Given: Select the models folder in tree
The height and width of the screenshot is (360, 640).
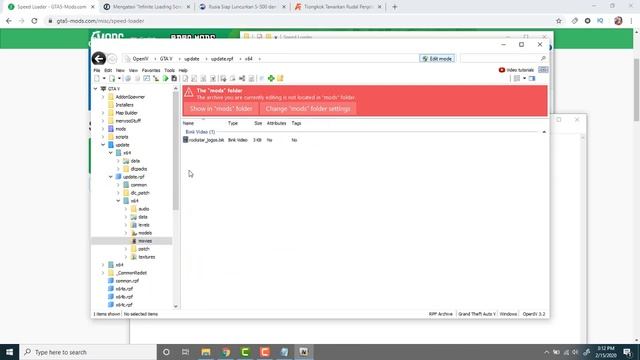Looking at the screenshot, I should click(x=145, y=233).
